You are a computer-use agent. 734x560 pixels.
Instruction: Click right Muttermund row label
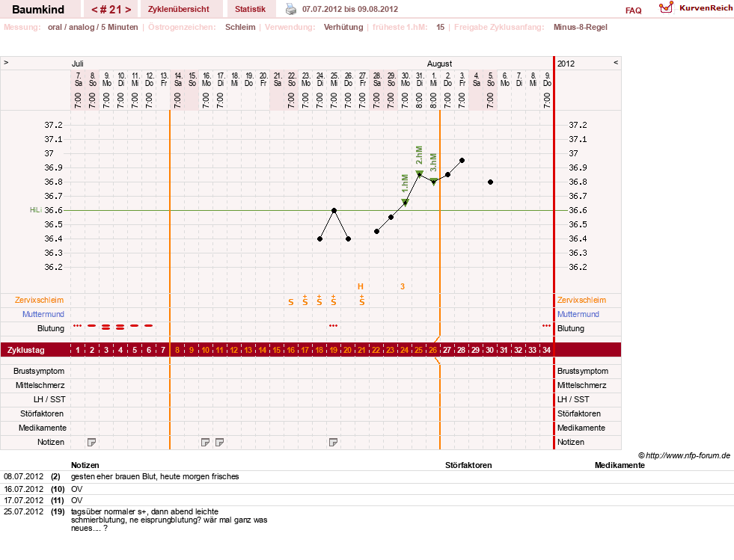578,314
